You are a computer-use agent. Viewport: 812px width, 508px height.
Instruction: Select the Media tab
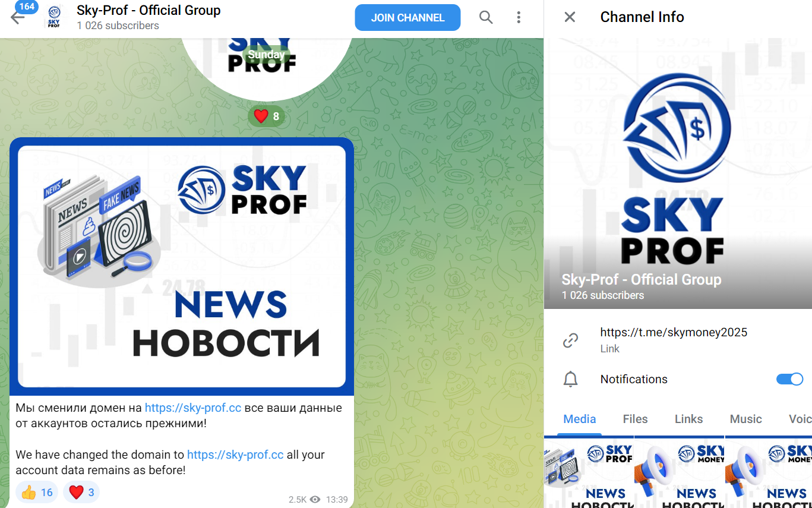[579, 419]
